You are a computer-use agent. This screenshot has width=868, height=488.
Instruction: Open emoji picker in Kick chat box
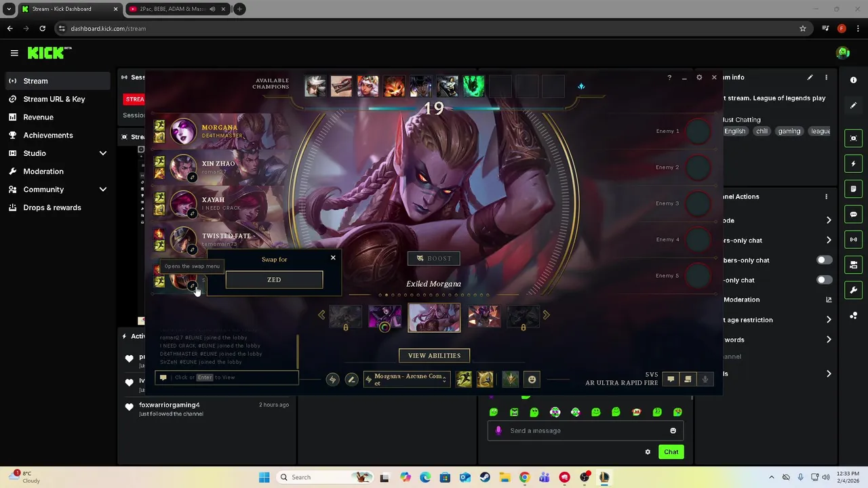click(x=673, y=430)
